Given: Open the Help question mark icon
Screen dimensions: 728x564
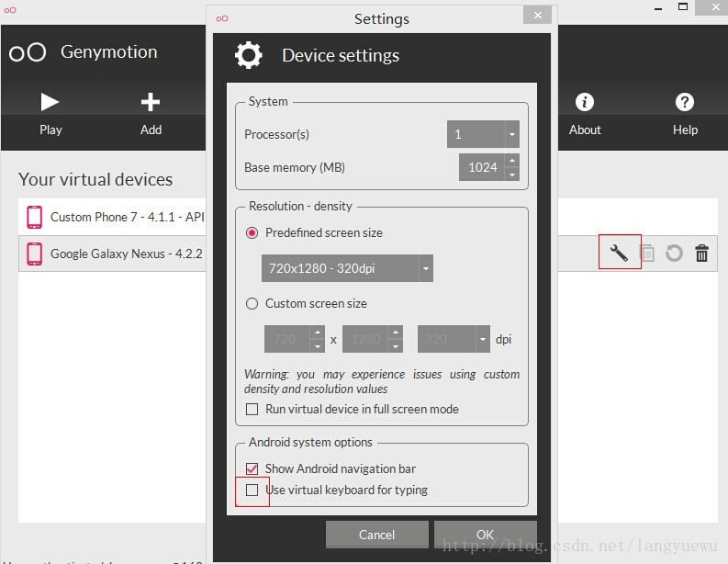Looking at the screenshot, I should [x=685, y=102].
